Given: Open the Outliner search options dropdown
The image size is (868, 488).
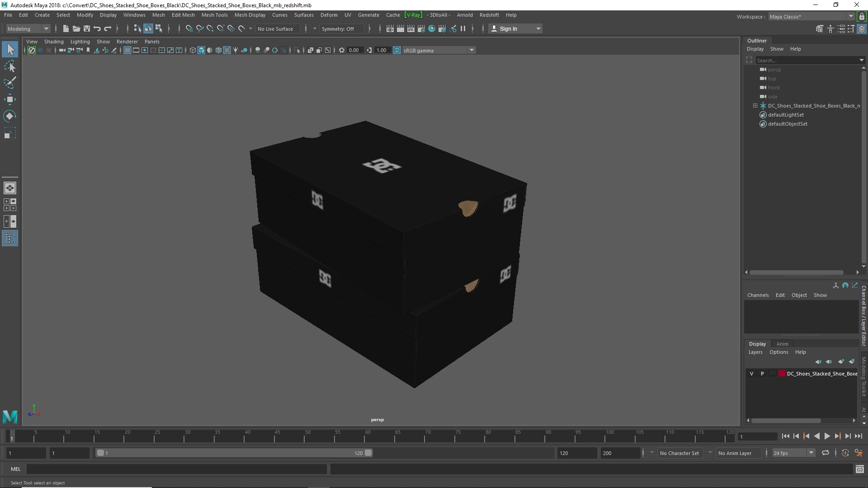Looking at the screenshot, I should point(861,60).
